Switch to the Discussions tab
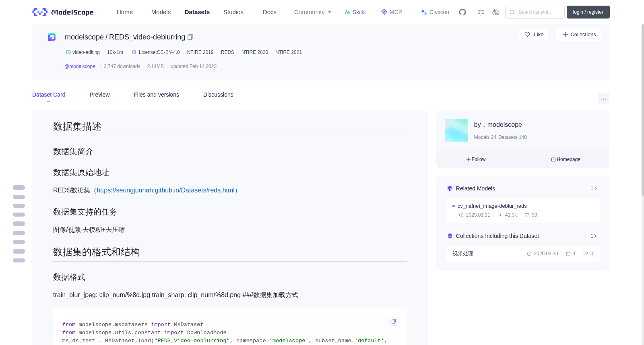644x345 pixels. [x=218, y=95]
